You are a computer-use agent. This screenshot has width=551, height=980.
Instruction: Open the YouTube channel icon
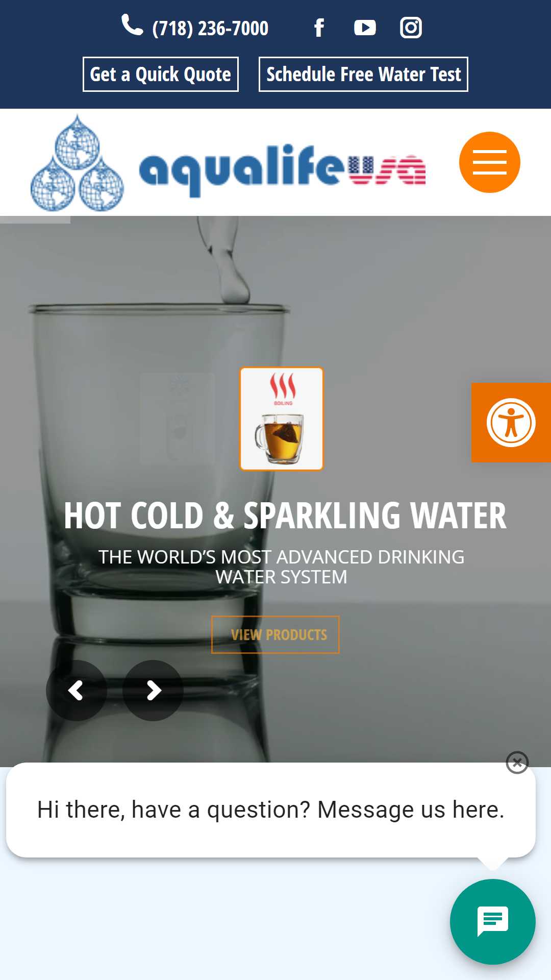coord(365,28)
